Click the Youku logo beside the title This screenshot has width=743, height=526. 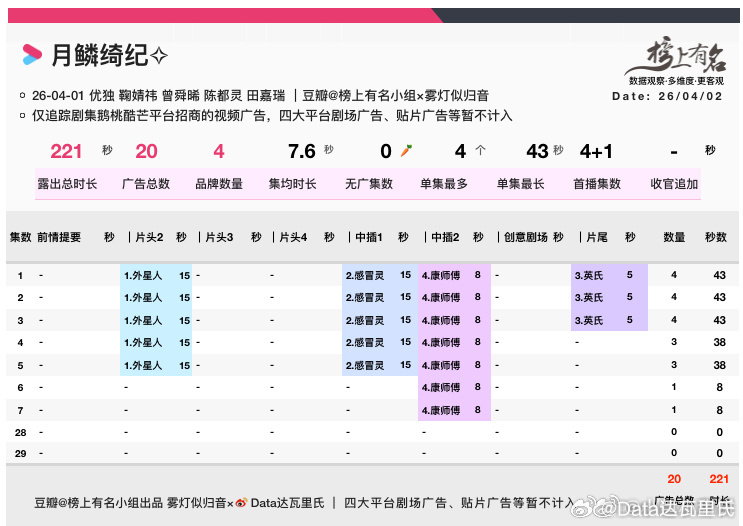pyautogui.click(x=32, y=54)
